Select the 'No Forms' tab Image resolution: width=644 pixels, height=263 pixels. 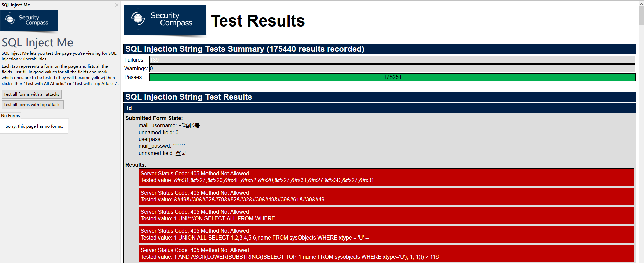pos(11,116)
